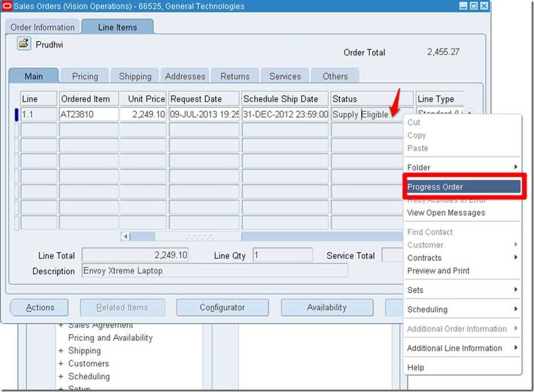Viewport: 534px width, 392px height.
Task: Select Customers in the navigator tree
Action: [89, 363]
